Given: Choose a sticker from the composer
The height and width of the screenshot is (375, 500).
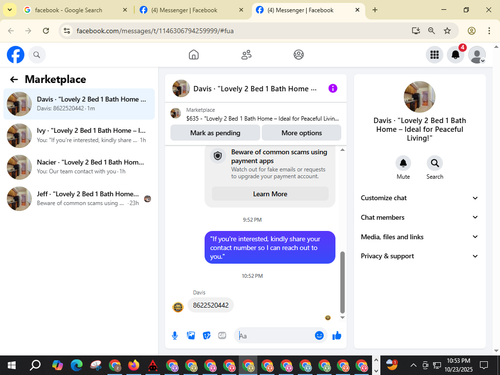Looking at the screenshot, I should click(207, 336).
